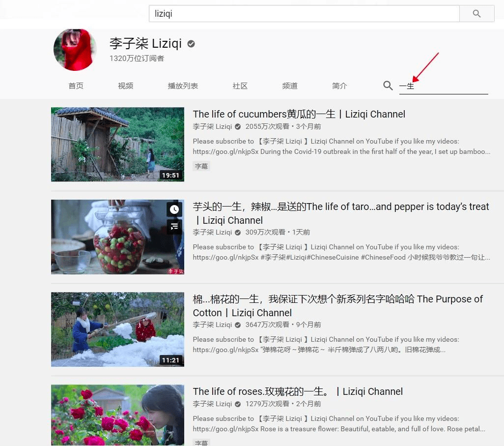Switch to the 视频 tab

(x=126, y=86)
